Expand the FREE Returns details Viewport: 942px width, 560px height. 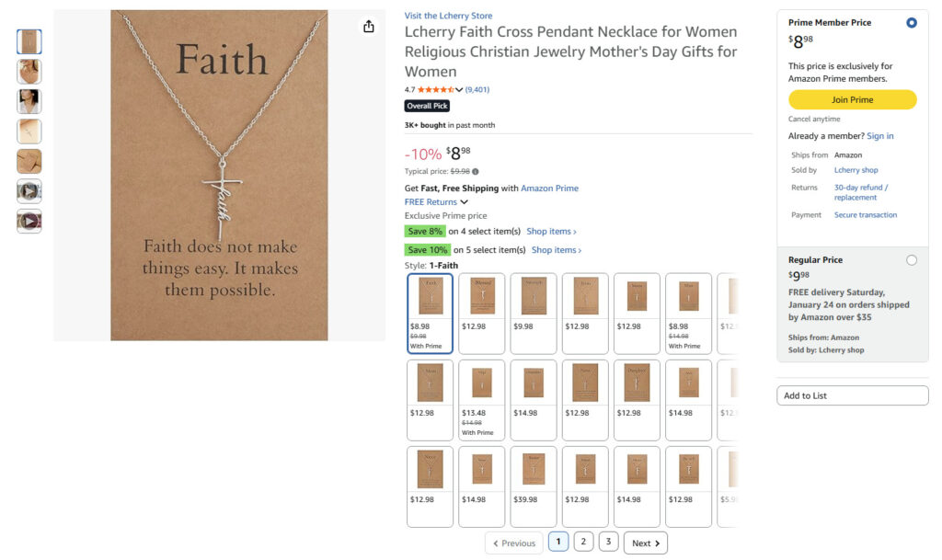click(x=432, y=201)
